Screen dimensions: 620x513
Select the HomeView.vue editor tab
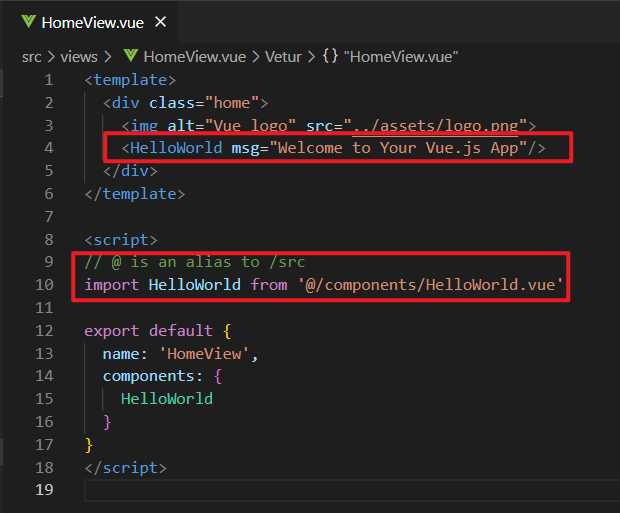pos(92,23)
